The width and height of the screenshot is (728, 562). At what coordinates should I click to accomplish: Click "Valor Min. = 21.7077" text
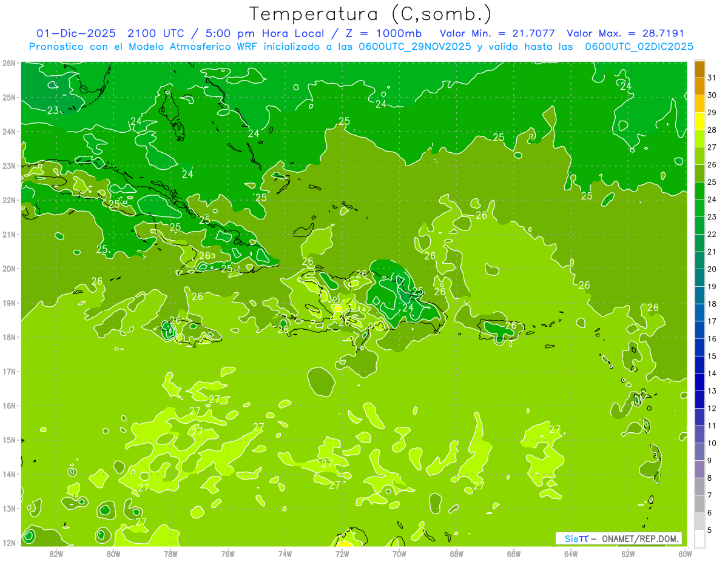point(497,33)
